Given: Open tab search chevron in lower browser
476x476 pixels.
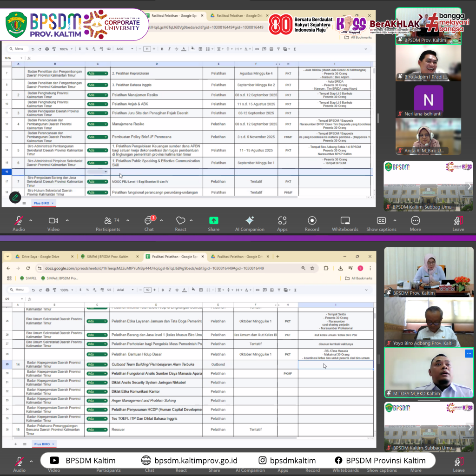Looking at the screenshot, I should 7,257.
